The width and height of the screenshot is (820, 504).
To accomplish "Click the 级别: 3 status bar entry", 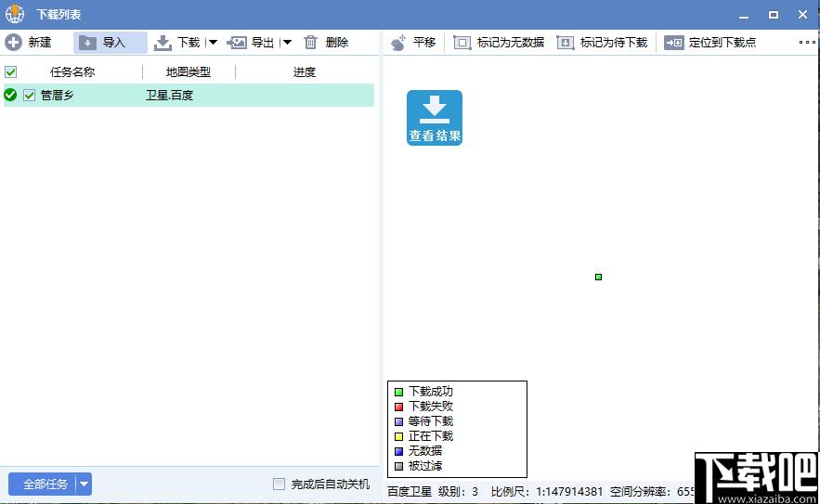I will click(458, 491).
